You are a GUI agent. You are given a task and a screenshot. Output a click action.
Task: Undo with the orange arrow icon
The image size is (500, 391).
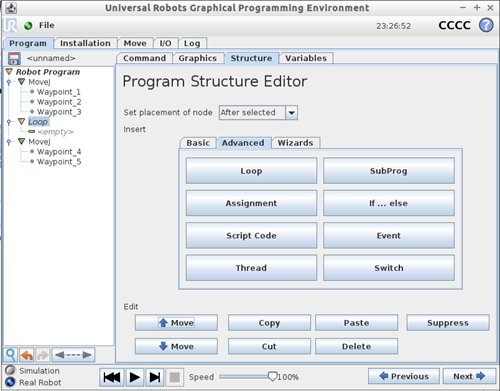(27, 355)
